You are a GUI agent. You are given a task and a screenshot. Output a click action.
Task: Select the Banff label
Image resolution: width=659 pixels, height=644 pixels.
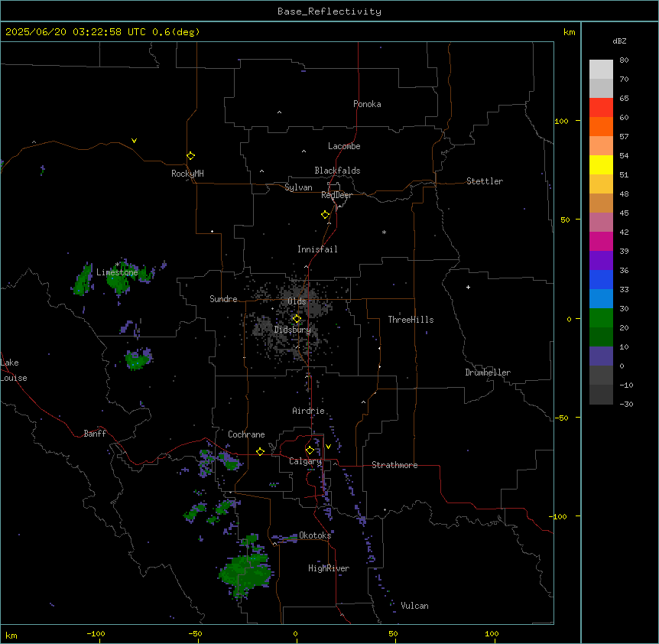[95, 434]
